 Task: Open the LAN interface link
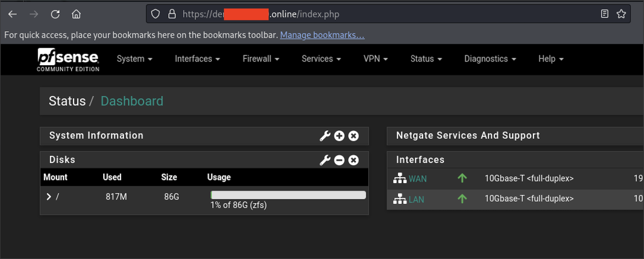click(416, 199)
